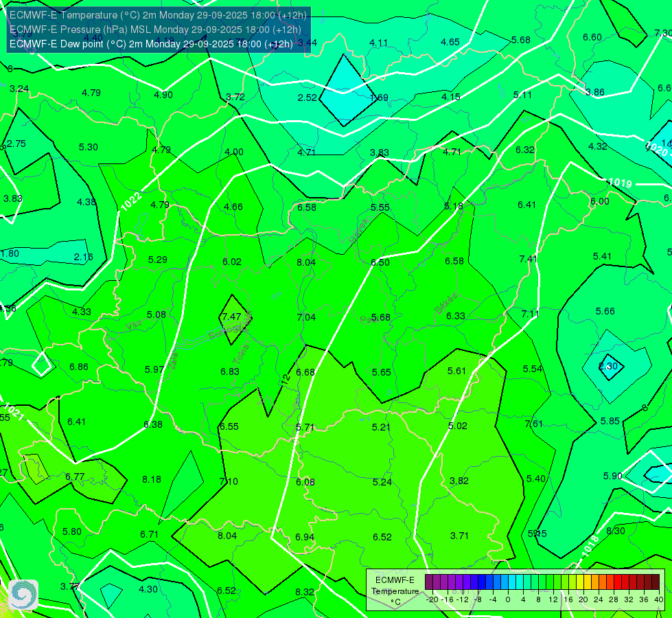Click the 1021 isobar label
Screen dimensions: 672x618
point(14,411)
